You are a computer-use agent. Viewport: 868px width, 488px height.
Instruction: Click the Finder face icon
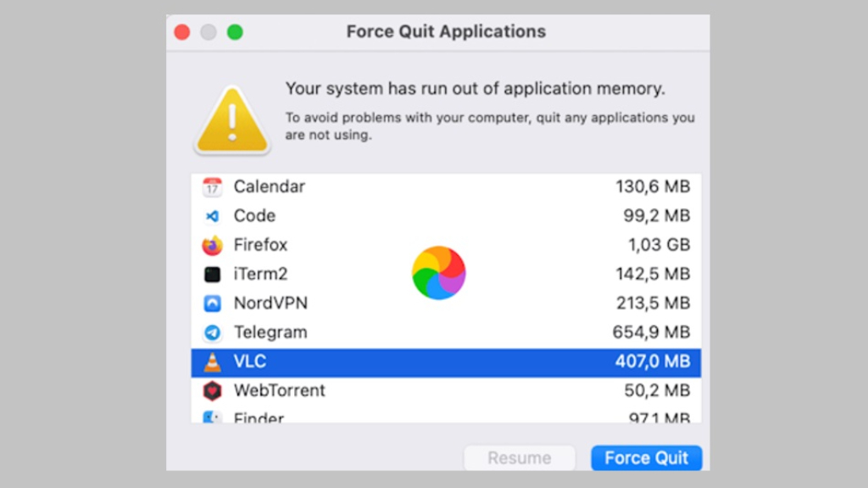[211, 417]
